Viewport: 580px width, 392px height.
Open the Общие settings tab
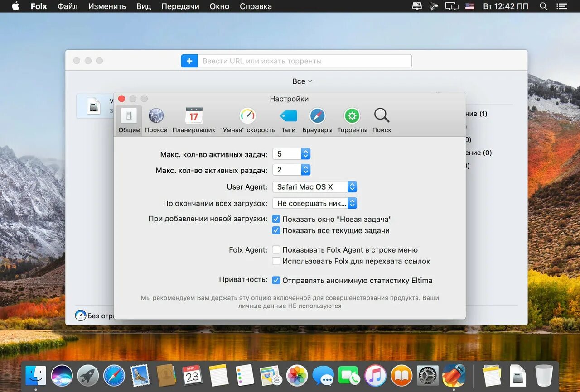[129, 120]
